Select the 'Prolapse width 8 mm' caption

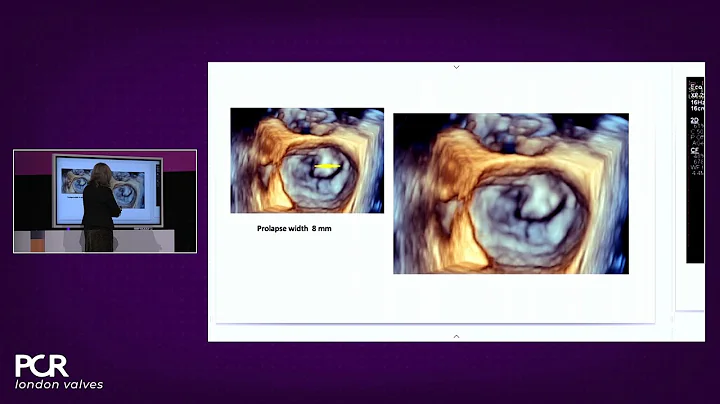point(294,228)
